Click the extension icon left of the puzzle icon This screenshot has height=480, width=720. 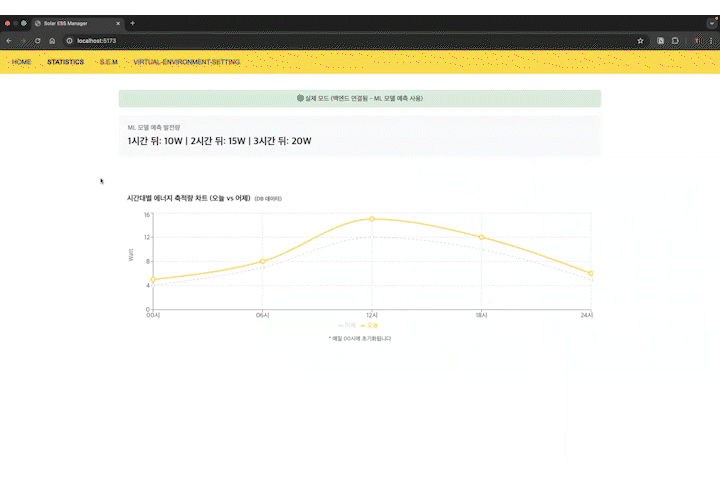coord(660,41)
